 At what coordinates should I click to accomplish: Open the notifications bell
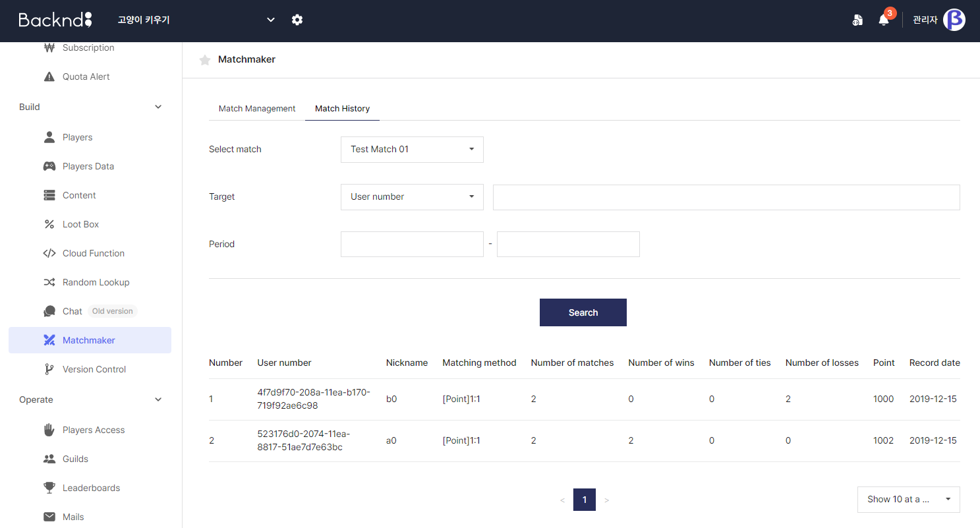884,20
